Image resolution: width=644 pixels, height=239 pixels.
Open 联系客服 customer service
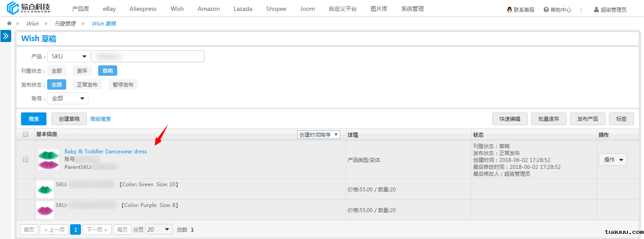coord(521,10)
